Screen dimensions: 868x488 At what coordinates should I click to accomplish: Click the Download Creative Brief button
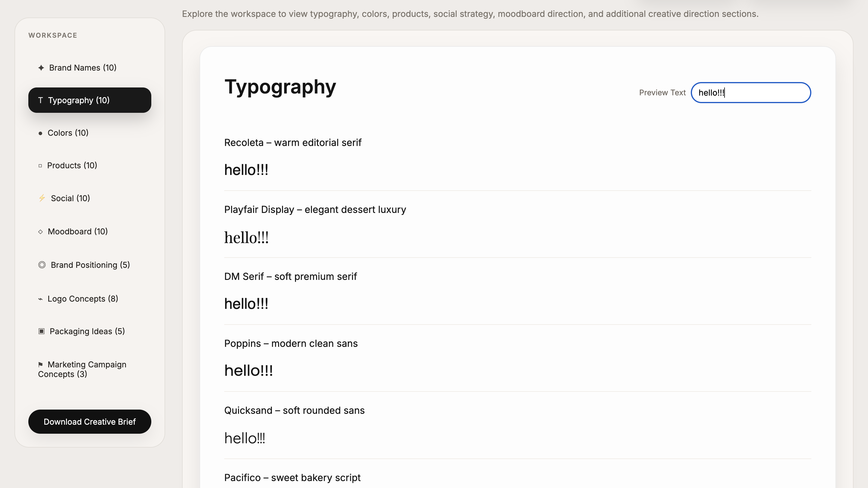(x=89, y=422)
